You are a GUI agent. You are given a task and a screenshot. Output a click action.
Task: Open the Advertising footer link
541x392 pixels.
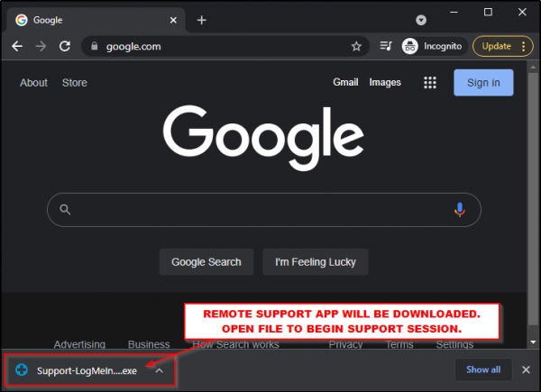[x=79, y=344]
